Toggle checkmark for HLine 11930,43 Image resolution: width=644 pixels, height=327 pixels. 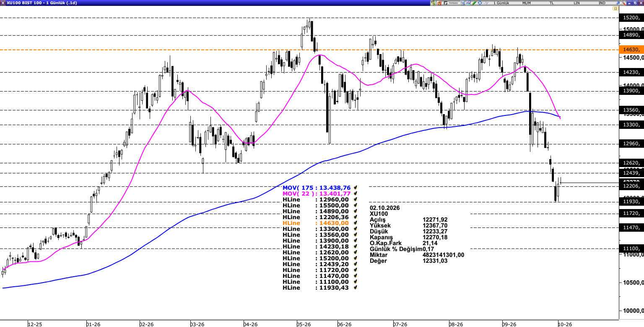click(x=356, y=288)
